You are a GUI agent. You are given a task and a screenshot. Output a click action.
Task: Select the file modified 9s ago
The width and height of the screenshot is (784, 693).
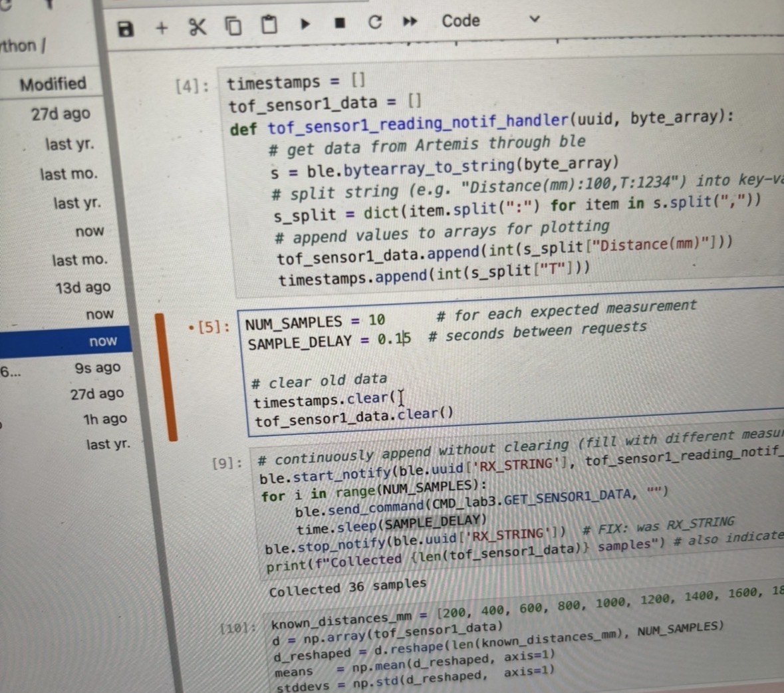97,368
